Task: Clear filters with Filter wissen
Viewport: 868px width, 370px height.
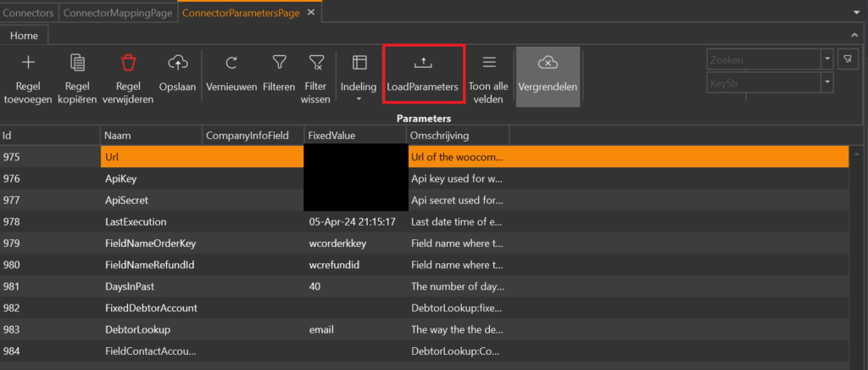Action: (316, 63)
